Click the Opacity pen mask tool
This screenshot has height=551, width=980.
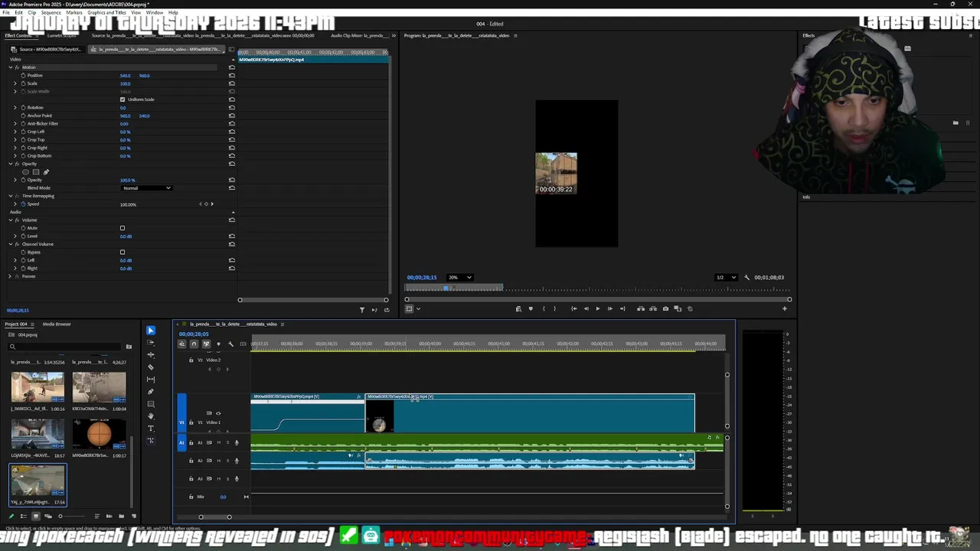[46, 172]
